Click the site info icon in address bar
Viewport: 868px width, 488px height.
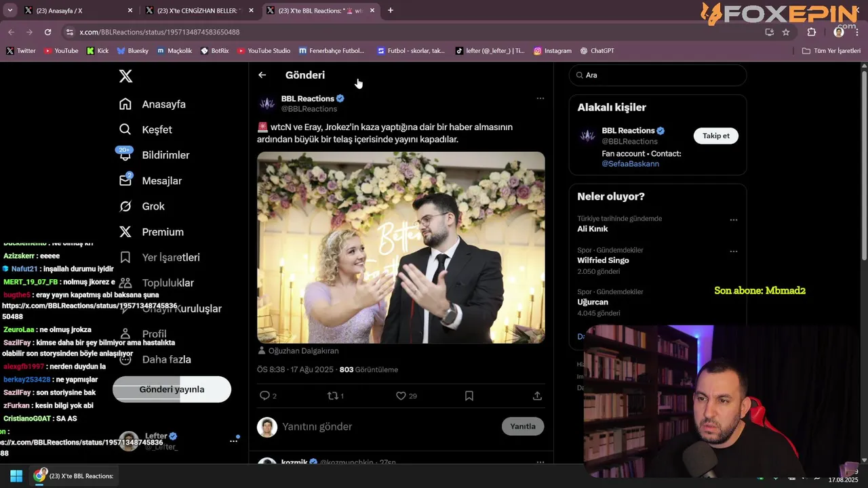69,32
